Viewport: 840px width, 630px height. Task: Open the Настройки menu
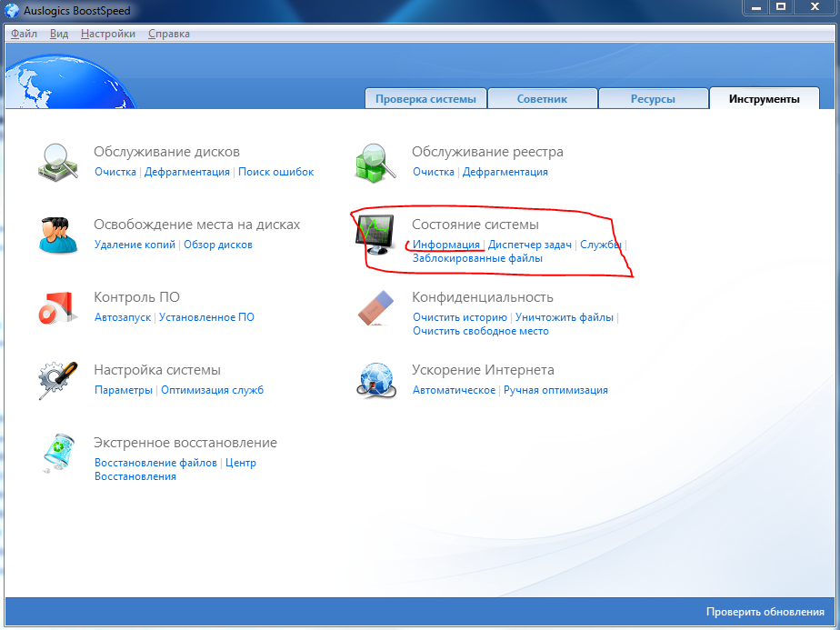(x=108, y=34)
